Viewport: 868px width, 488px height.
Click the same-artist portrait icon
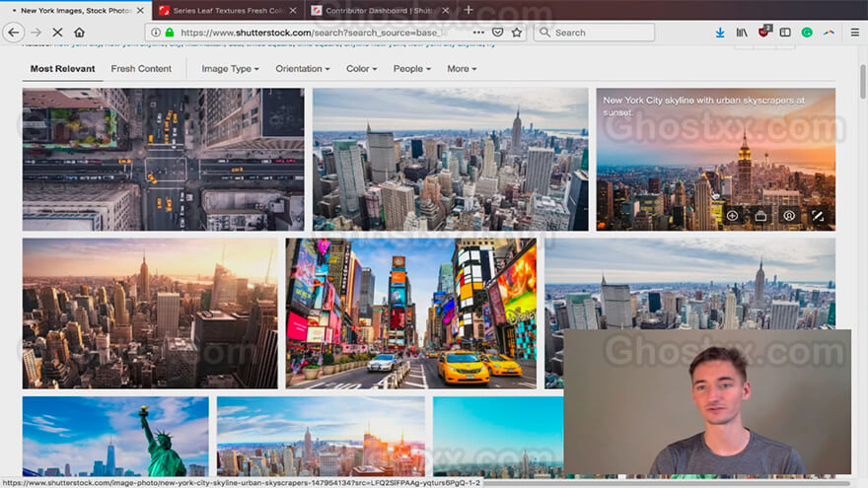(789, 216)
